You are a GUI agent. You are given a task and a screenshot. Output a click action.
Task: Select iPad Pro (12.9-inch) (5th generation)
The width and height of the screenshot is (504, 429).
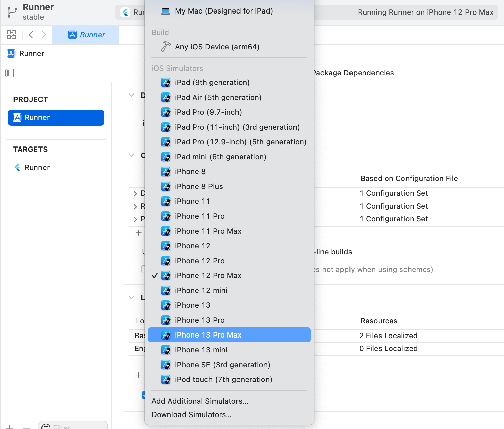click(x=229, y=142)
